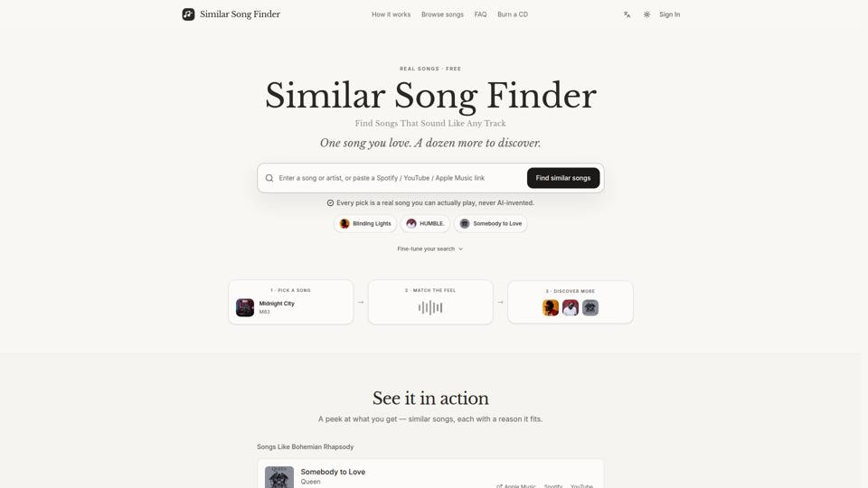Click the Find similar songs button
Viewport: 868px width, 488px height.
(563, 178)
